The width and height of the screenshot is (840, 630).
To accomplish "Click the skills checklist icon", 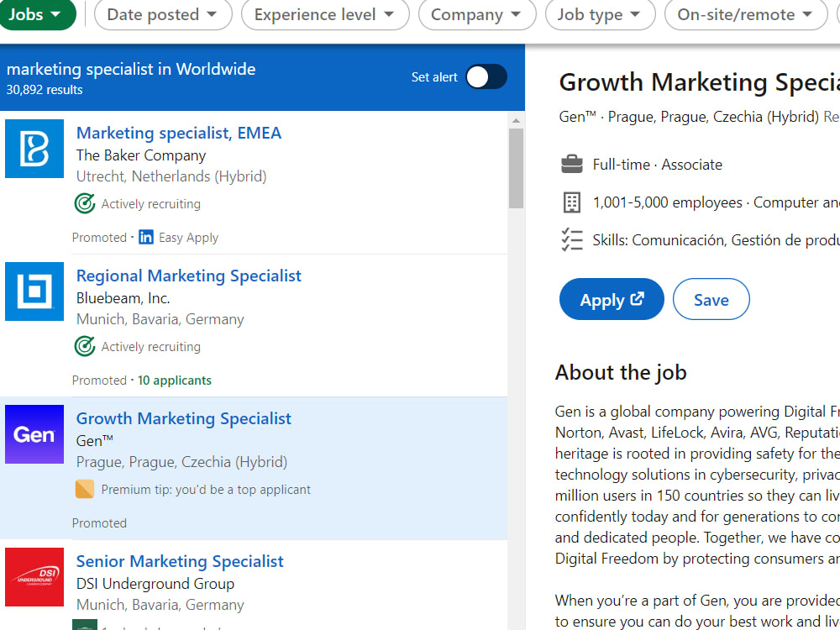I will (571, 239).
